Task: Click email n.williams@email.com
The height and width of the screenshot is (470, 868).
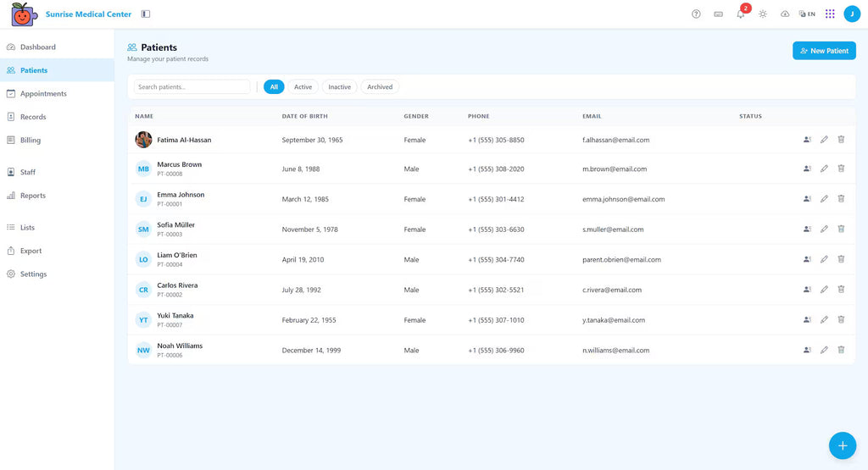Action: [x=615, y=350]
